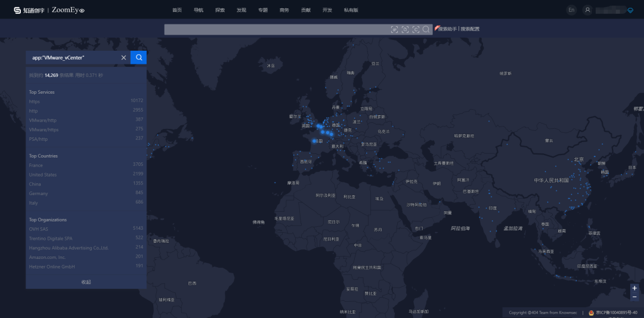Viewport: 644px width, 318px height.
Task: Zoom in the map with the plus button
Action: pyautogui.click(x=634, y=288)
